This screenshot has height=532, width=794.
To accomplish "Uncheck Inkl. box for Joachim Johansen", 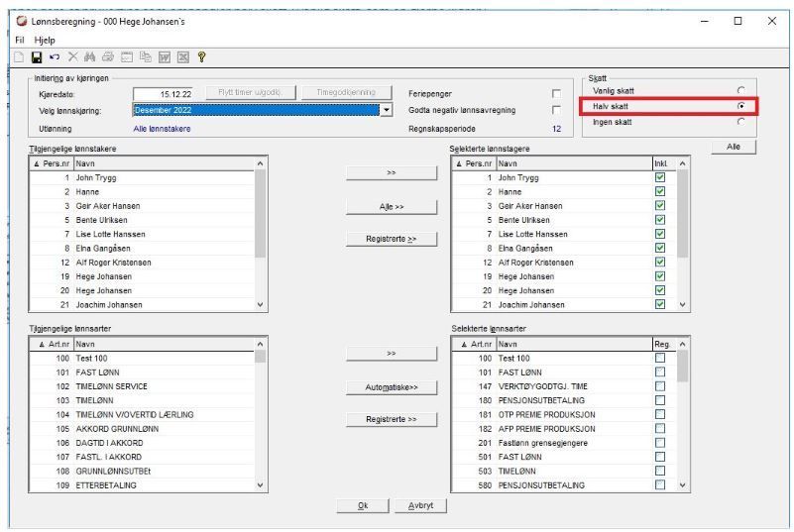I will [660, 304].
